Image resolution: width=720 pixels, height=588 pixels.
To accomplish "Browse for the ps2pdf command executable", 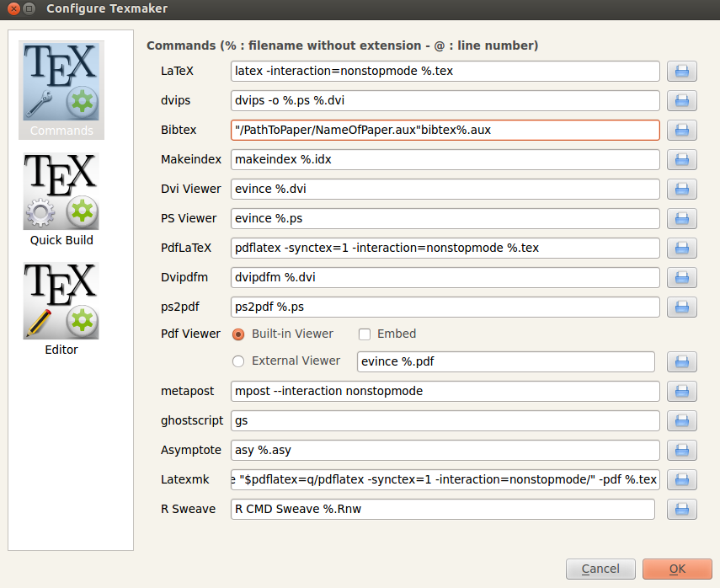I will point(682,307).
